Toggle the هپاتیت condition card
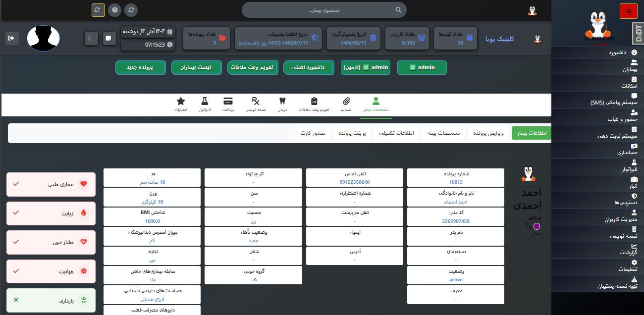This screenshot has height=315, width=644. tap(51, 272)
